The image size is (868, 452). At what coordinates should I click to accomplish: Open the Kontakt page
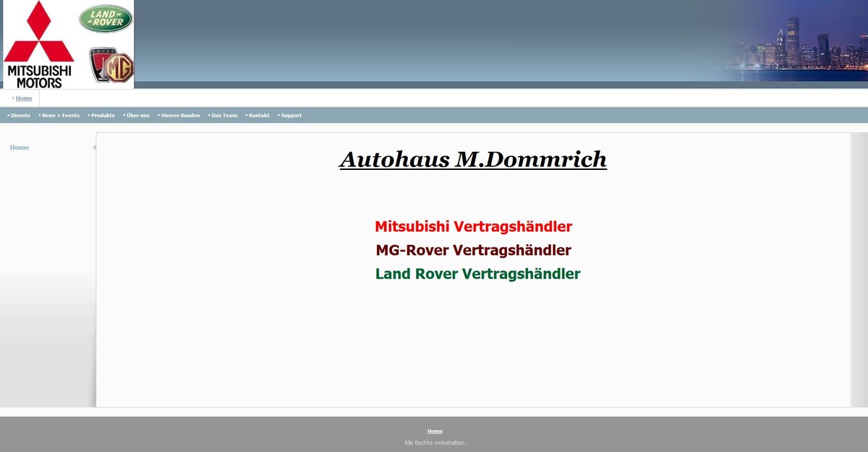click(x=259, y=116)
